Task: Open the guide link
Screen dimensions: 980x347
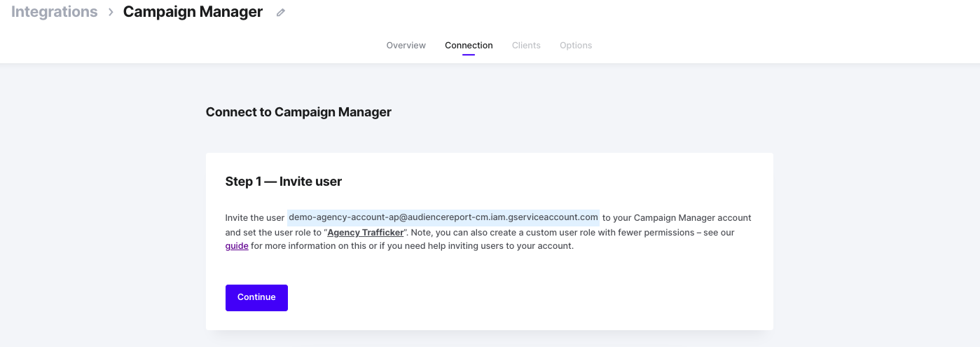Action: (x=237, y=246)
